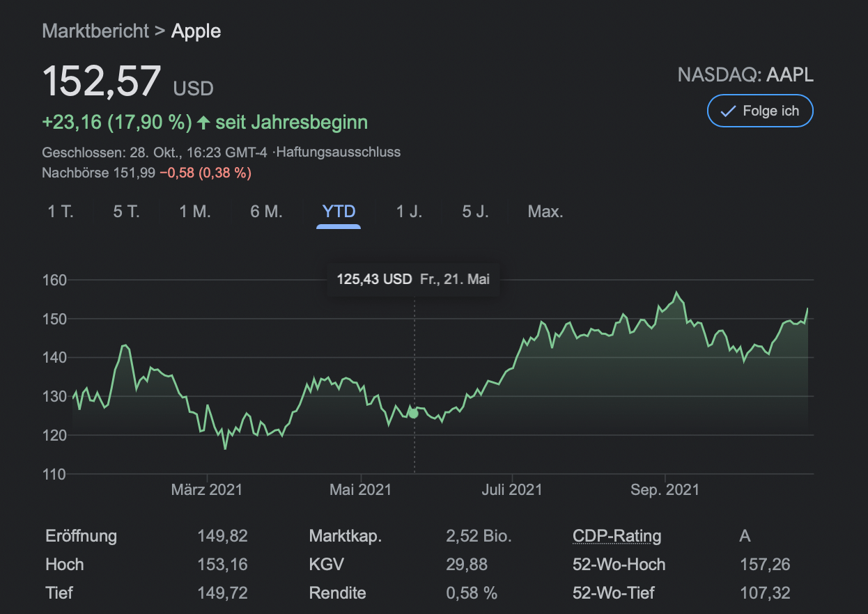
Task: Click the 'Geschlossen: 28. Okt., 16:23 GMT-4' text
Action: click(x=155, y=152)
